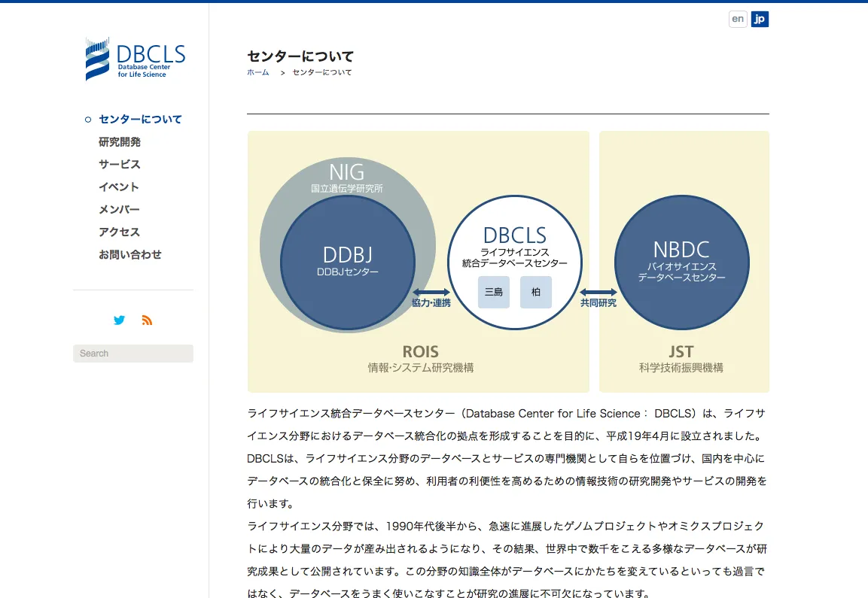Click the ホーム breadcrumb link
Image resolution: width=868 pixels, height=598 pixels.
[258, 72]
